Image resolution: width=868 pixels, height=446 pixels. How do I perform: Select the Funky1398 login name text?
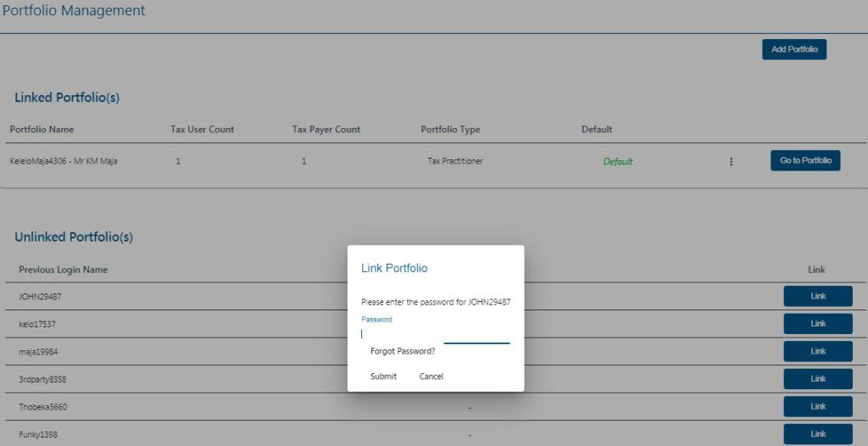[x=37, y=435]
